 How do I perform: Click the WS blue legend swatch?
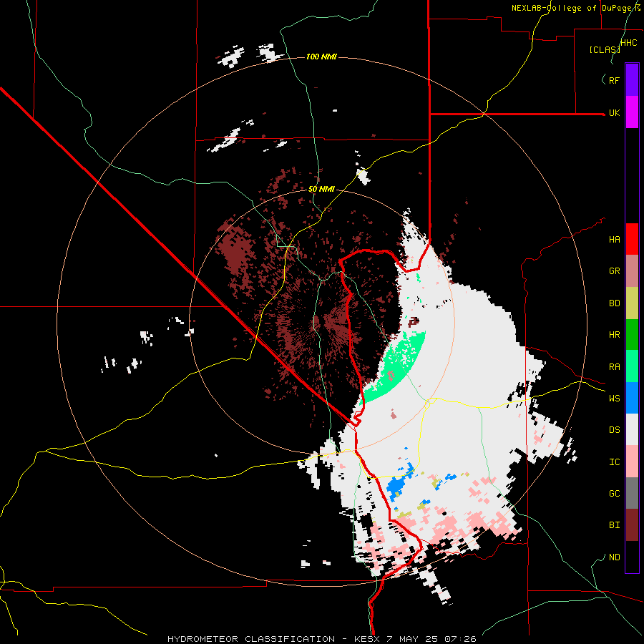(632, 398)
